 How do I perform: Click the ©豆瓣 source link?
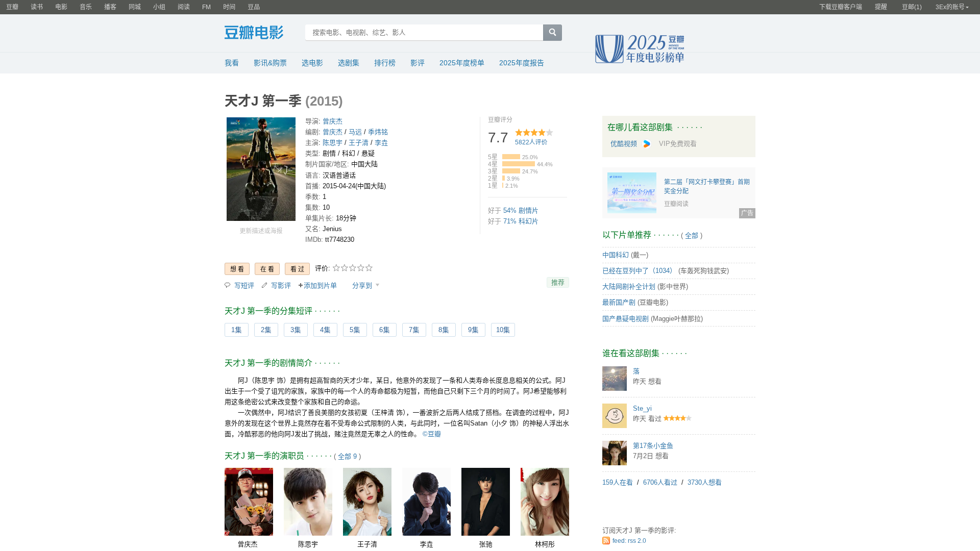click(432, 434)
